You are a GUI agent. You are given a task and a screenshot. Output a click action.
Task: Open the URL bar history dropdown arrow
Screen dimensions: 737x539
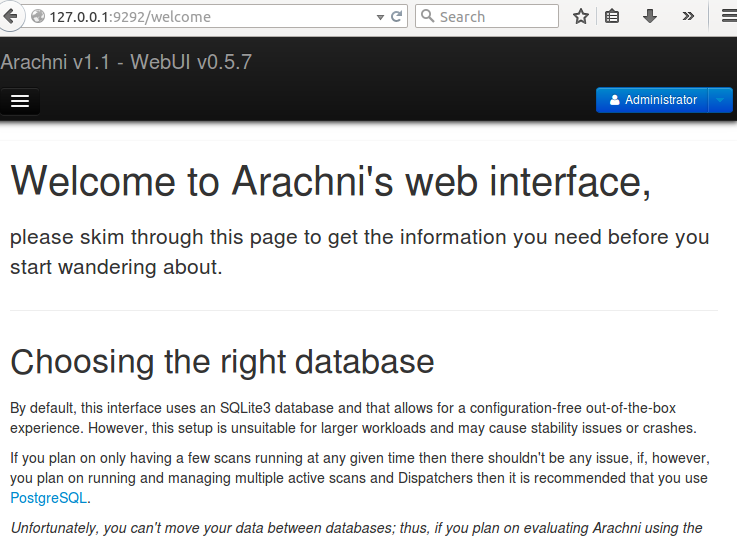click(380, 17)
